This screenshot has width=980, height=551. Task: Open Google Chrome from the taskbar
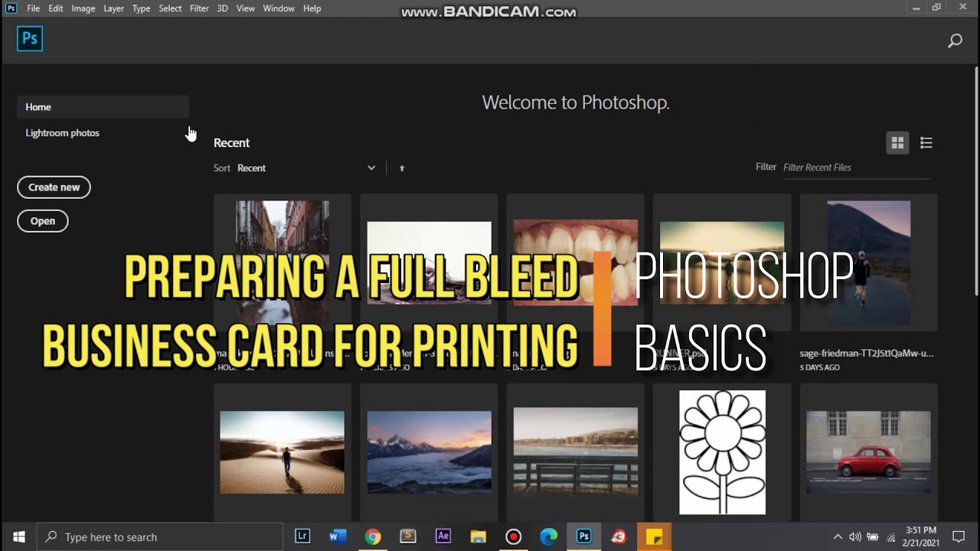(x=373, y=537)
